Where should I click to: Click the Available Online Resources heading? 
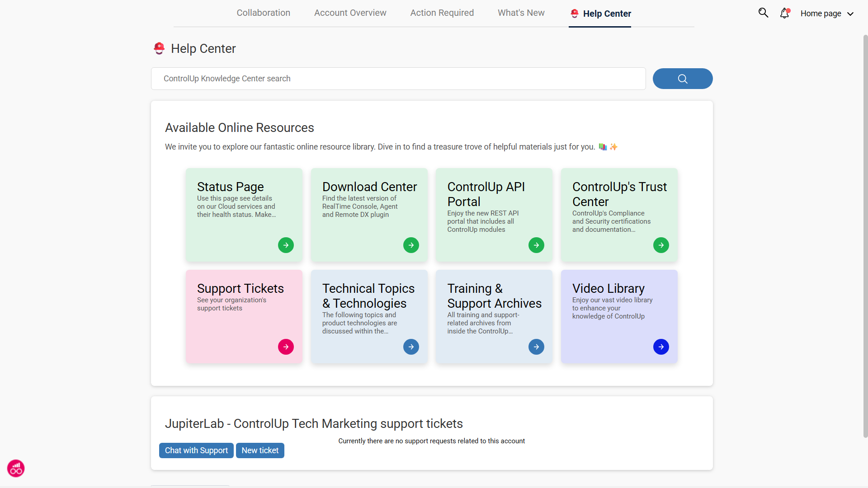240,128
